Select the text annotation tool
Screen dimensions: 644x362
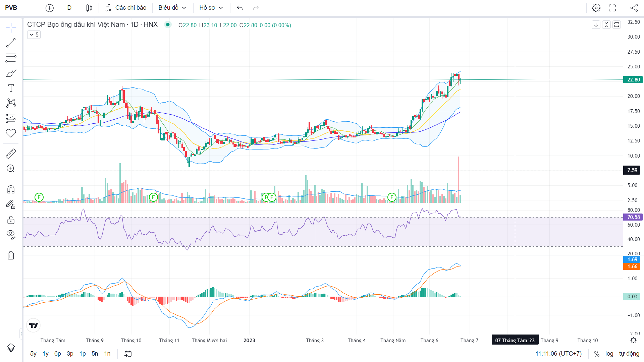(x=11, y=88)
